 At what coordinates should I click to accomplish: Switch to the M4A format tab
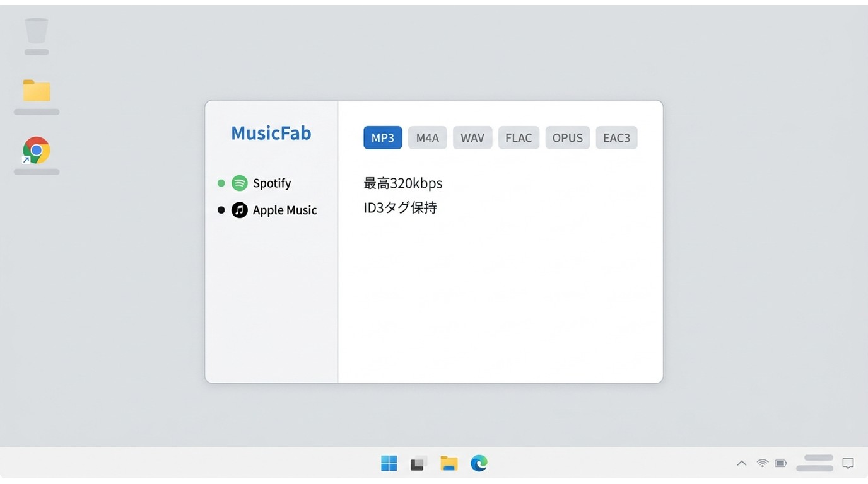tap(427, 138)
